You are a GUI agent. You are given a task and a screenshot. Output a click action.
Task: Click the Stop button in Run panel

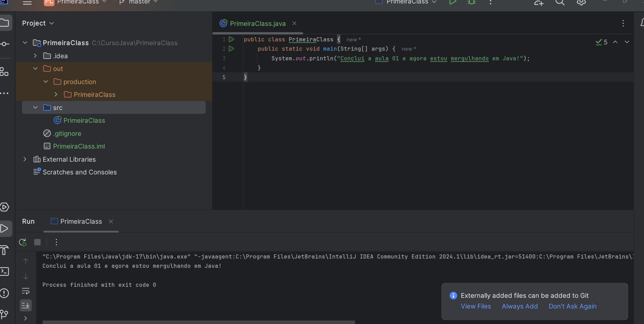click(x=37, y=242)
